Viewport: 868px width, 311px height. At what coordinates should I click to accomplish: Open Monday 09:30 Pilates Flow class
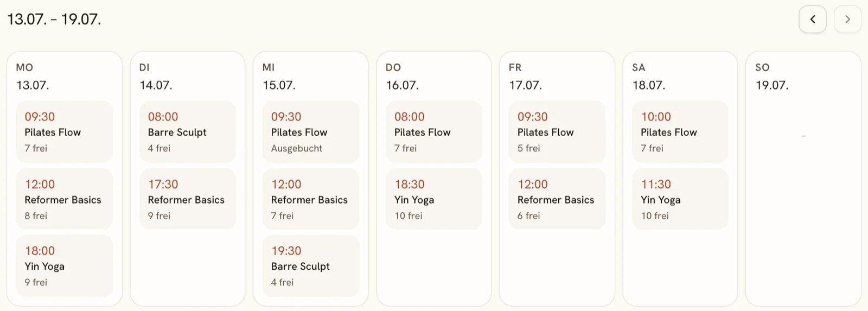click(x=65, y=132)
